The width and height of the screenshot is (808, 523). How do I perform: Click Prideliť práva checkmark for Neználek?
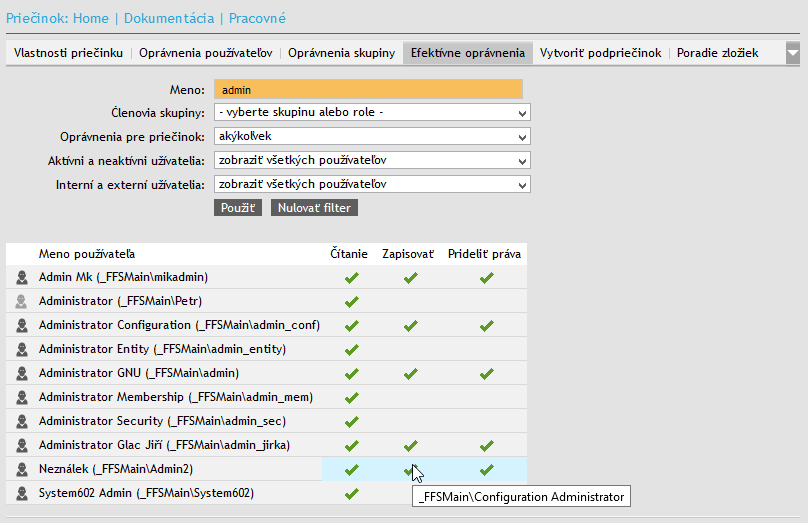coord(486,469)
